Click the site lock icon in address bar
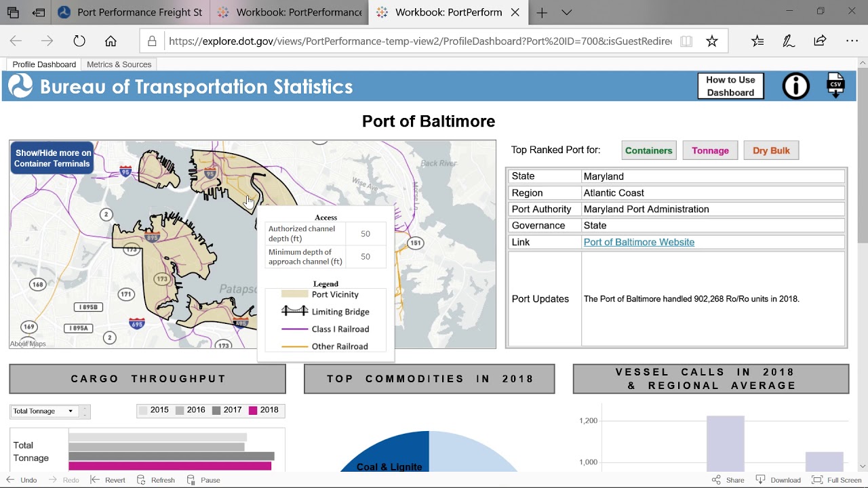Screen dimensions: 868x488 point(152,41)
